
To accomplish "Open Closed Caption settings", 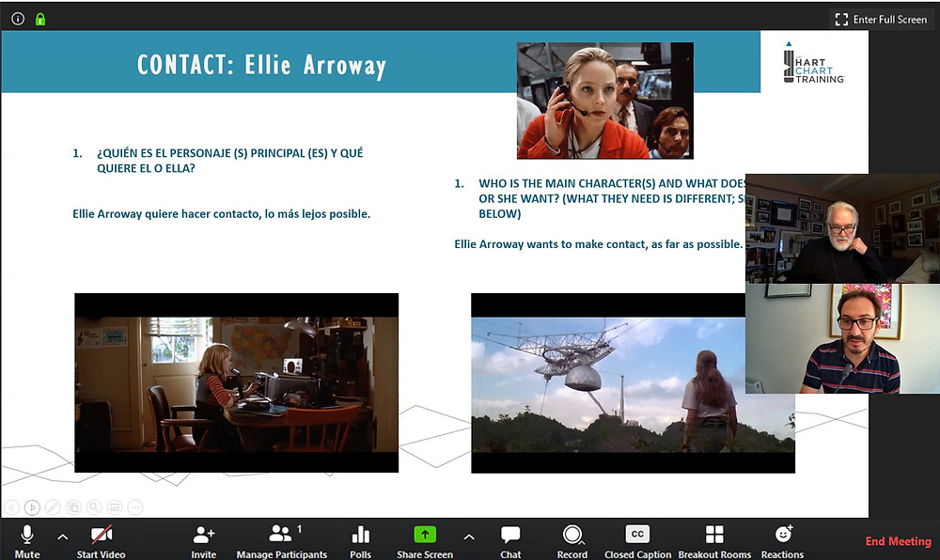I will tap(637, 542).
